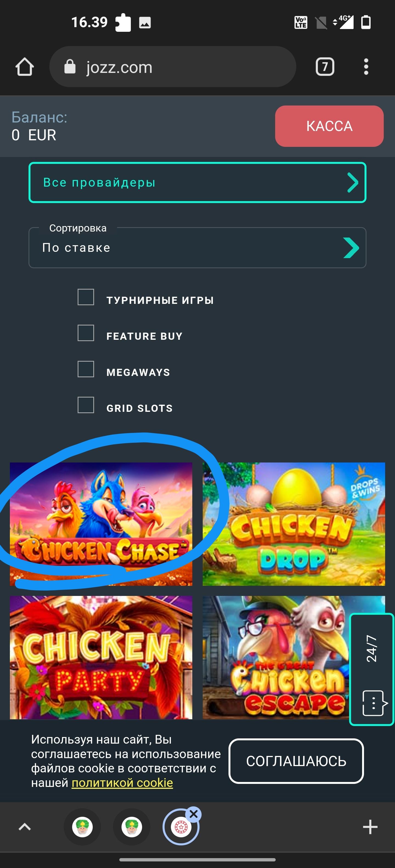
Task: Toggle the Grid Slots checkbox
Action: [86, 405]
